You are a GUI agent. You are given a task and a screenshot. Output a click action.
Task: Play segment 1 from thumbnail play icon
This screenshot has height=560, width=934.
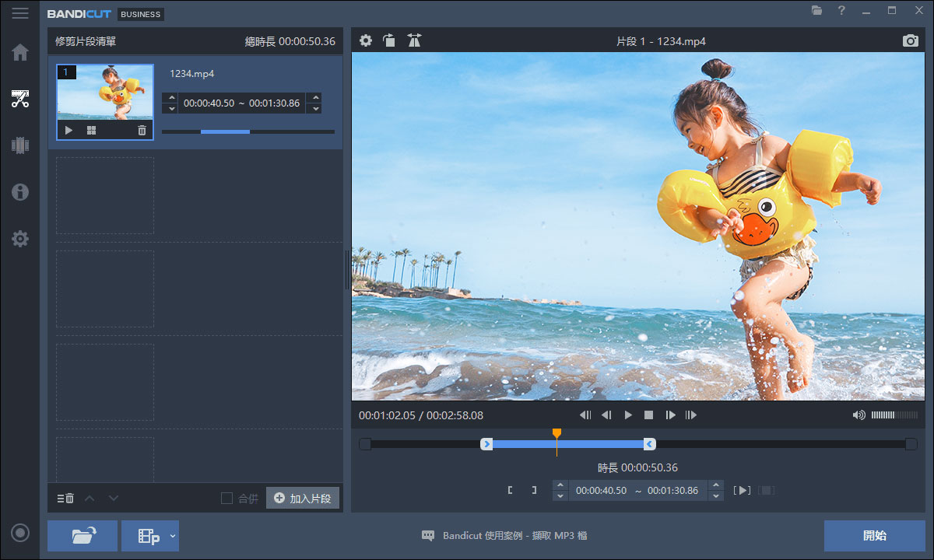(68, 131)
